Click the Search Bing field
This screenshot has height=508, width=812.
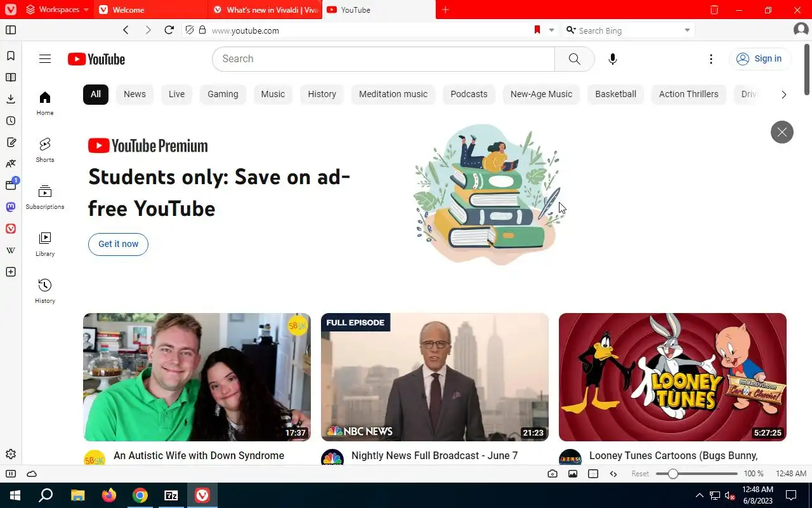628,30
